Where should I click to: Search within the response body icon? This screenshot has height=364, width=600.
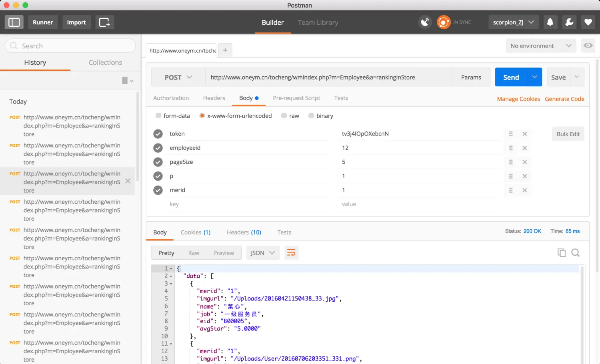point(576,253)
